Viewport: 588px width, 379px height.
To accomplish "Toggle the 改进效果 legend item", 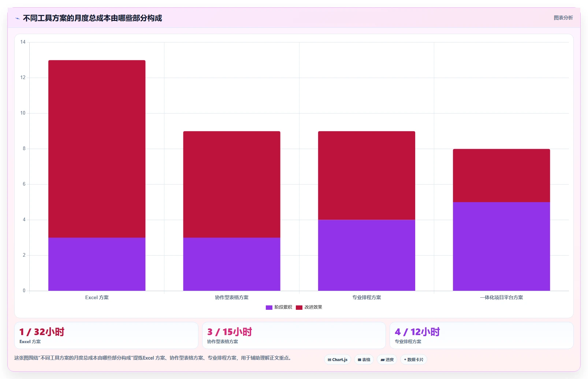I will click(x=309, y=307).
